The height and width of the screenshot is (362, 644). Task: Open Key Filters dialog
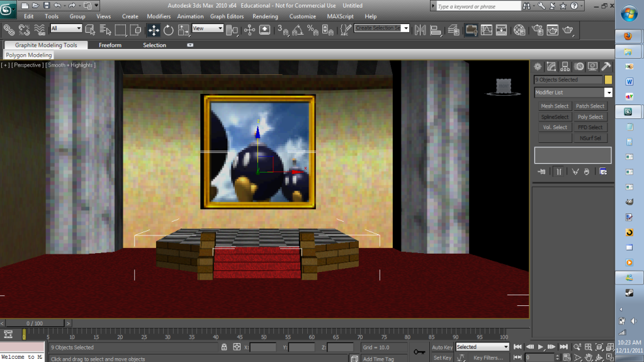tap(488, 358)
